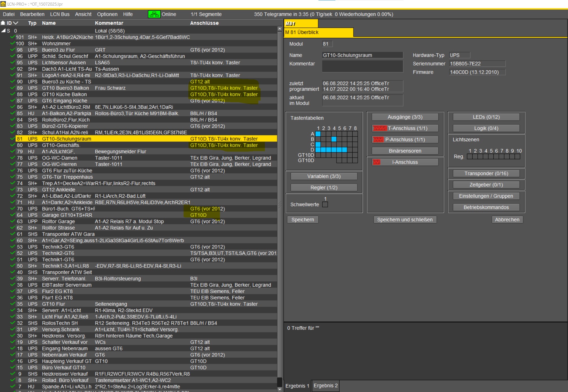Click the green checkmark of module 101

pos(12,37)
